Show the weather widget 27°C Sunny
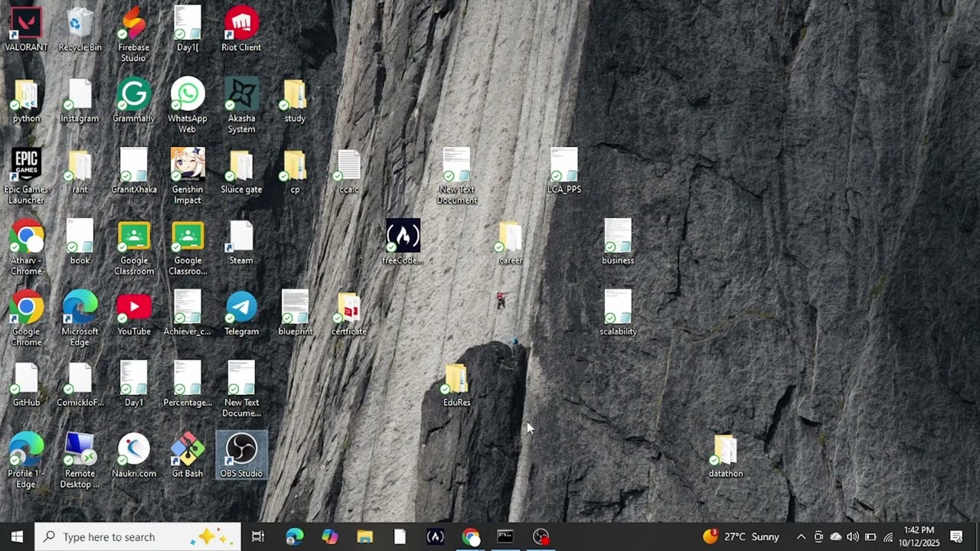 pos(741,536)
